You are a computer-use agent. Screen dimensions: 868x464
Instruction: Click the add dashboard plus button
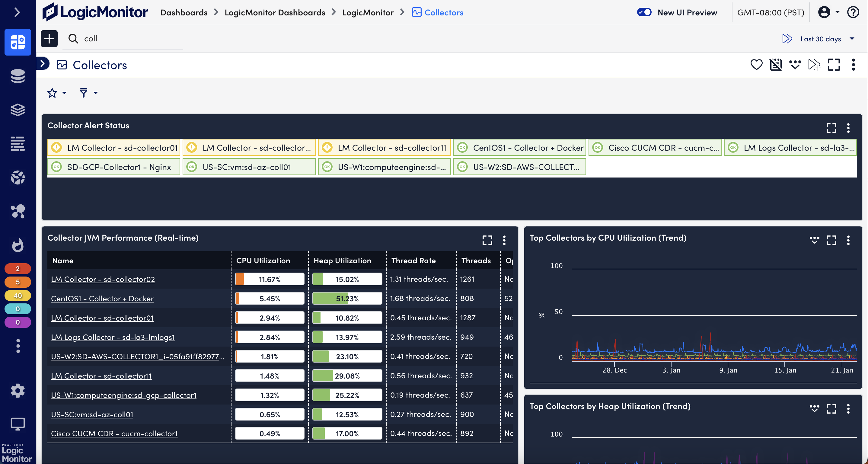(49, 38)
